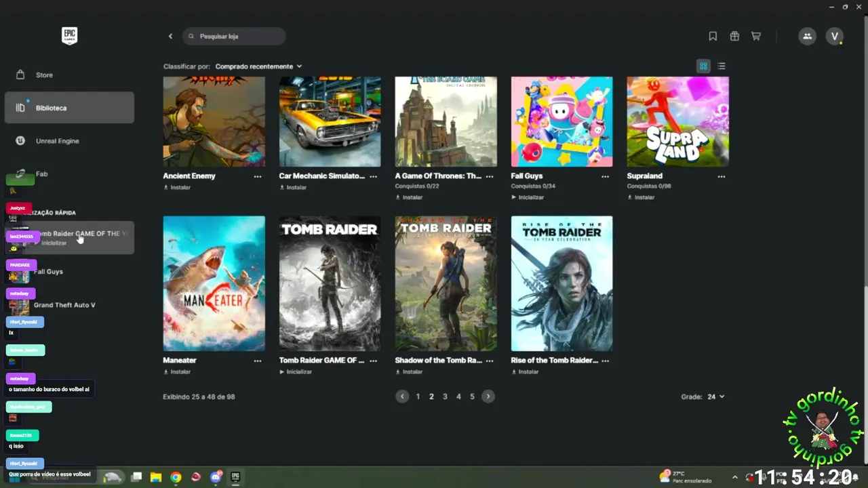This screenshot has height=488, width=868.
Task: Open Rise of the Tomb Raider options menu
Action: (605, 361)
